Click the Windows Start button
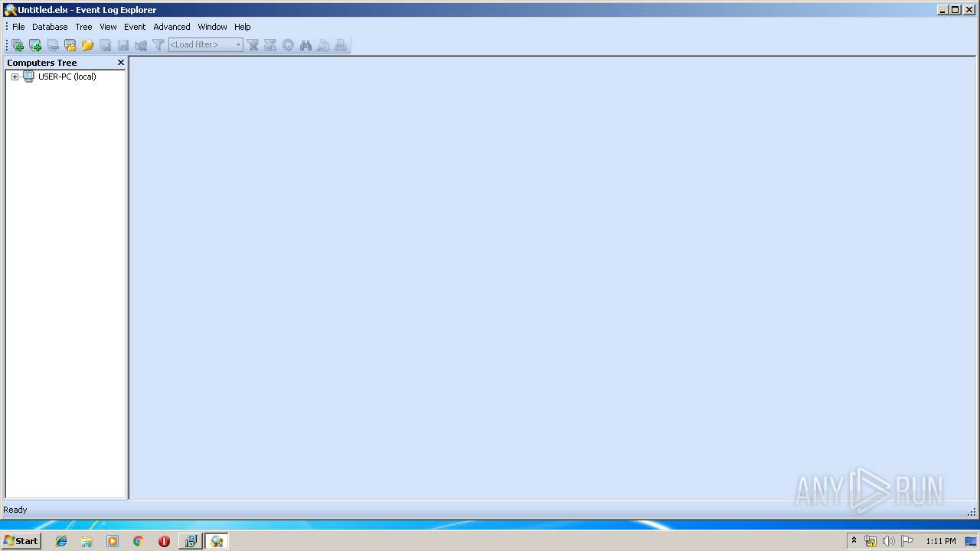Image resolution: width=980 pixels, height=551 pixels. [21, 541]
